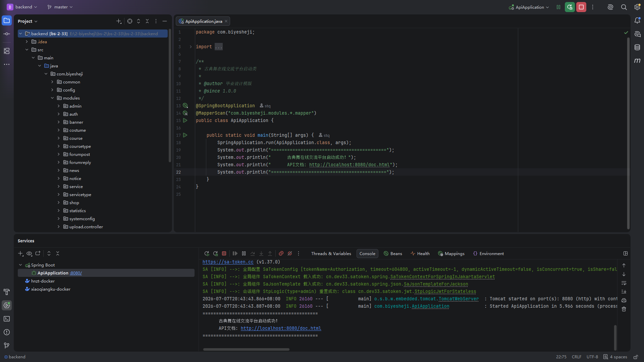Change line separator CRLF in status bar
The image size is (644, 362).
[x=577, y=357]
